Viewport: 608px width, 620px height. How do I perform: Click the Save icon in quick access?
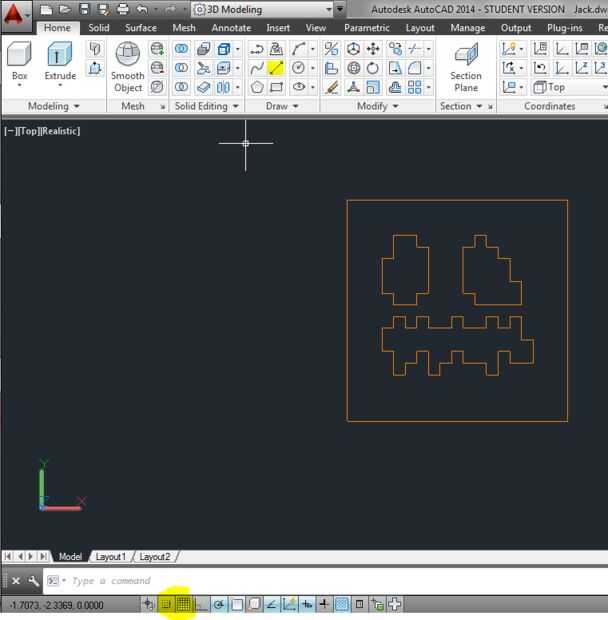pyautogui.click(x=84, y=9)
